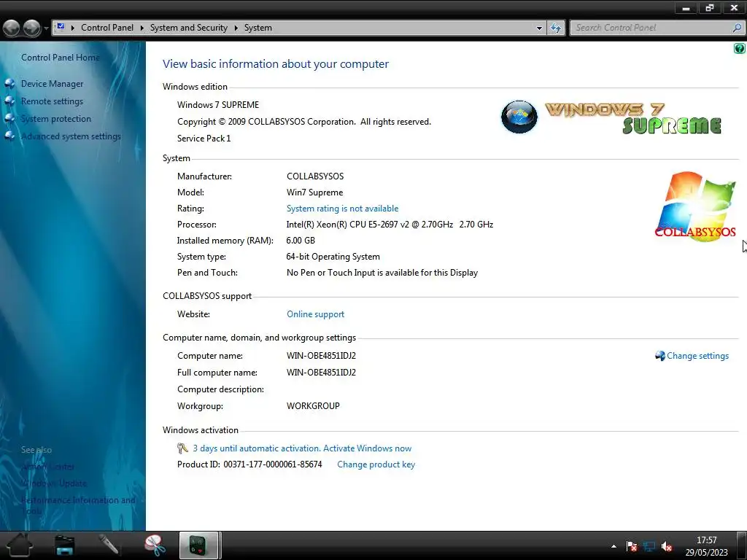Open the address bar history dropdown
This screenshot has width=747, height=560.
pos(539,28)
